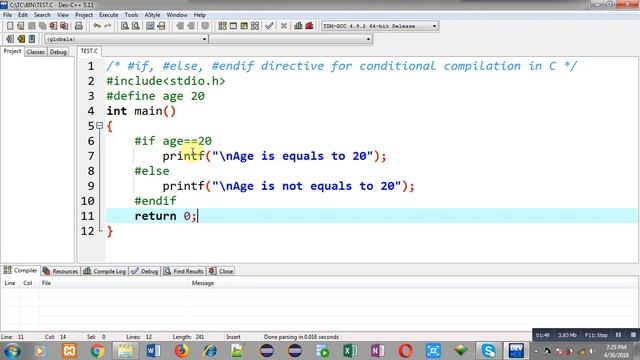The image size is (640, 360).
Task: Select the TEST.C editor tab
Action: 89,51
